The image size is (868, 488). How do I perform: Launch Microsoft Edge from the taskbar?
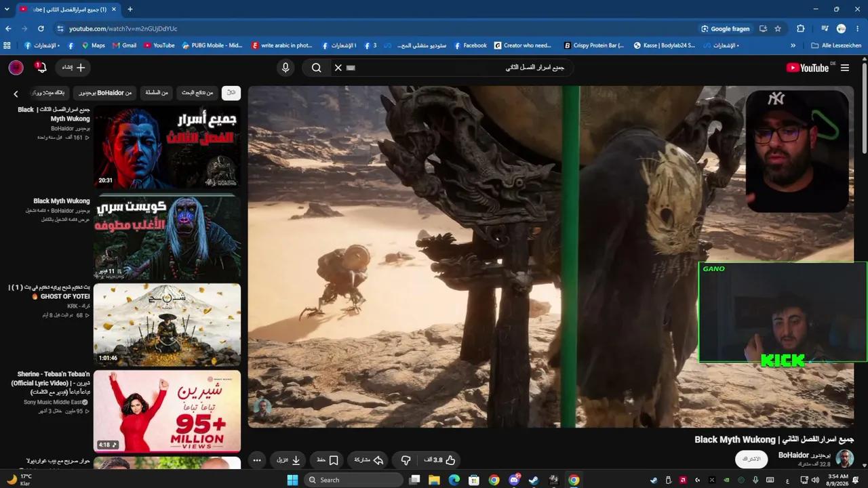pos(454,480)
